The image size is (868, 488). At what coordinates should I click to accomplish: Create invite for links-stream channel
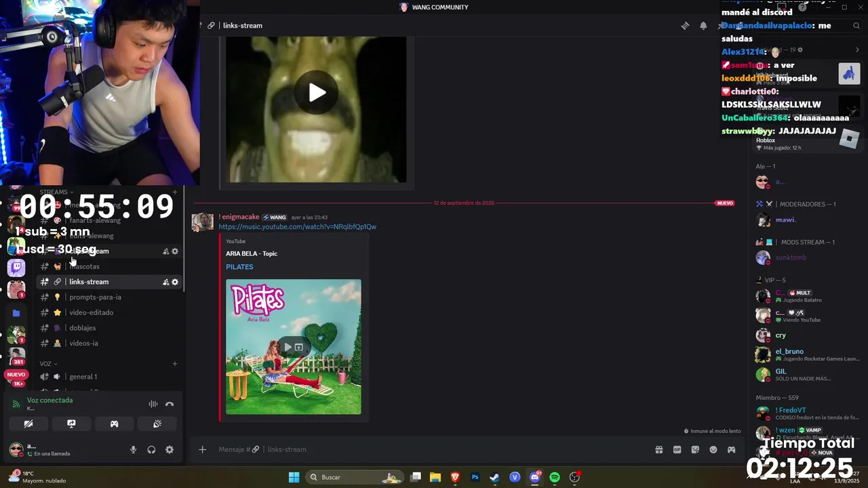click(x=165, y=282)
